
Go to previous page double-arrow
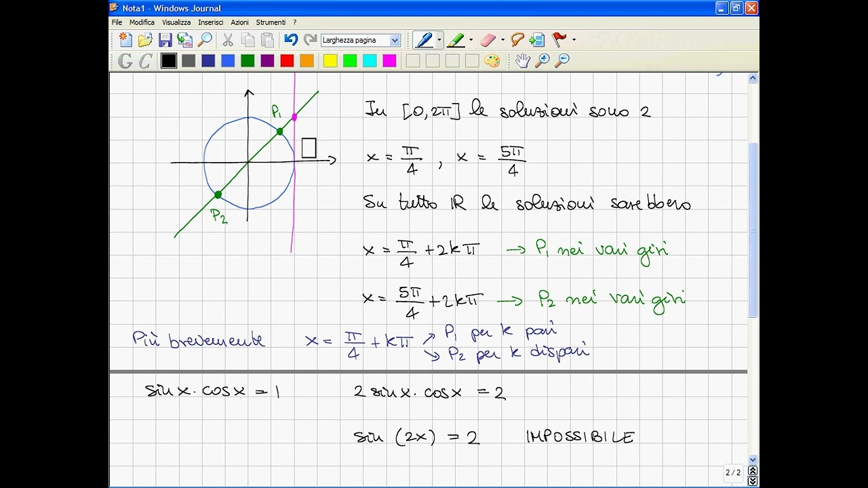click(752, 470)
